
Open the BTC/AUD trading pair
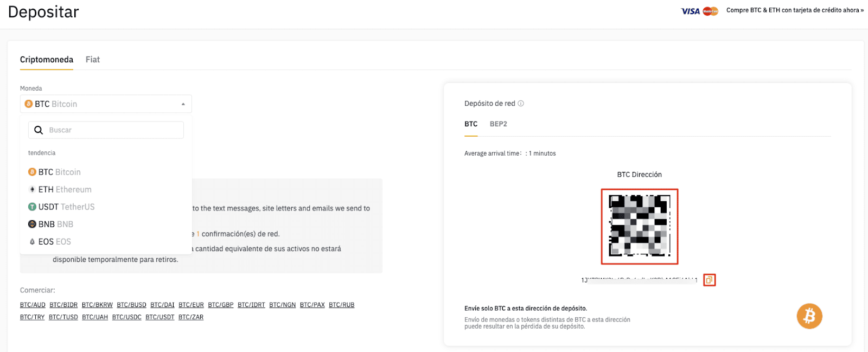click(x=33, y=305)
